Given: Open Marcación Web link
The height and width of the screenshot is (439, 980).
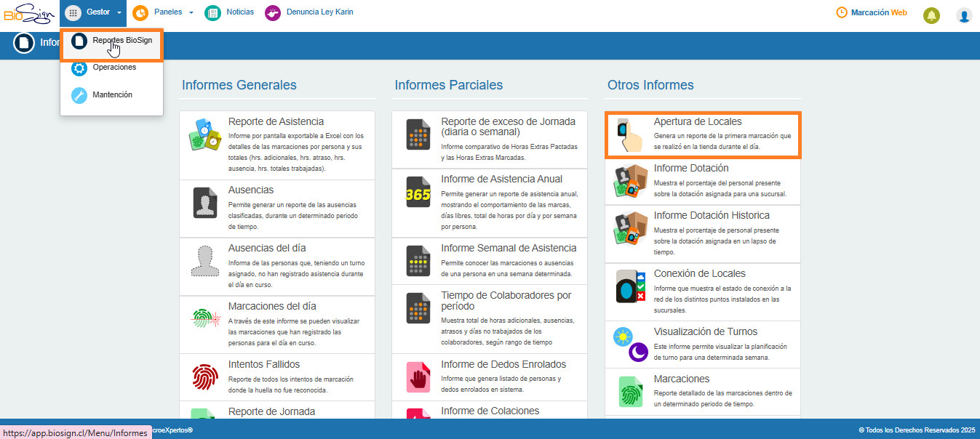Looking at the screenshot, I should 879,12.
